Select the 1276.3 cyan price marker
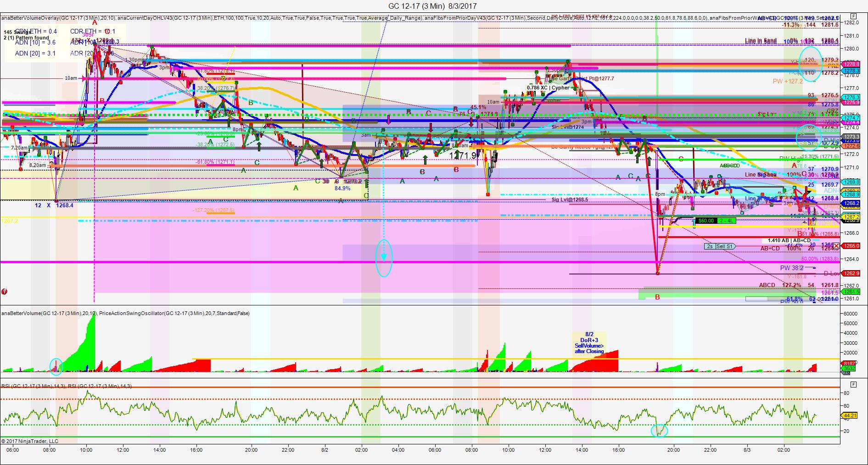This screenshot has height=465, width=868. tap(851, 97)
